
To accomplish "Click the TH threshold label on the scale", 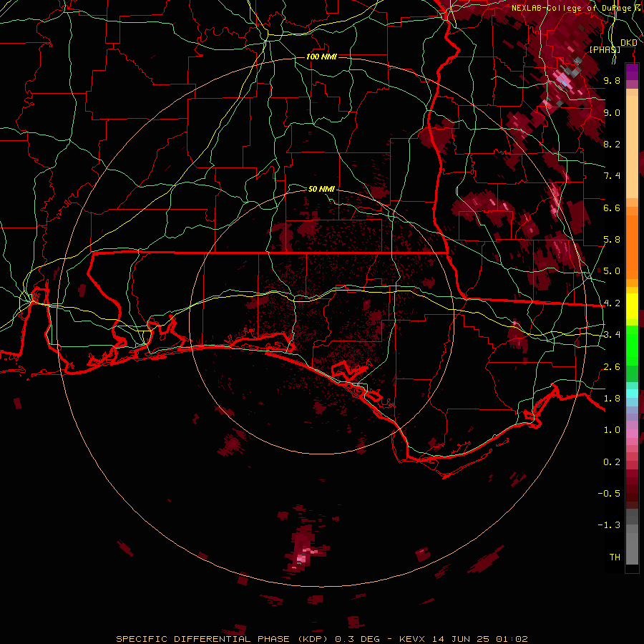I will [x=615, y=557].
